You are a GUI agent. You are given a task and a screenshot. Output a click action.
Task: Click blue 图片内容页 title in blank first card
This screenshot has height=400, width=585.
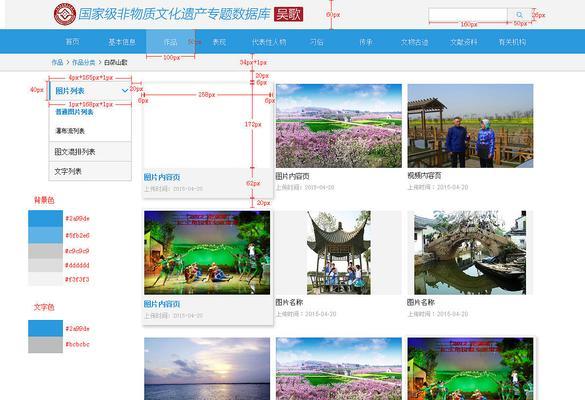tap(162, 177)
